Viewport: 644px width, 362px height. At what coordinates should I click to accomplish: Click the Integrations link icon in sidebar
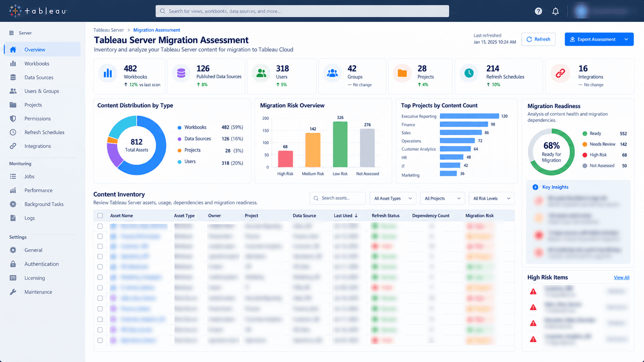[13, 146]
